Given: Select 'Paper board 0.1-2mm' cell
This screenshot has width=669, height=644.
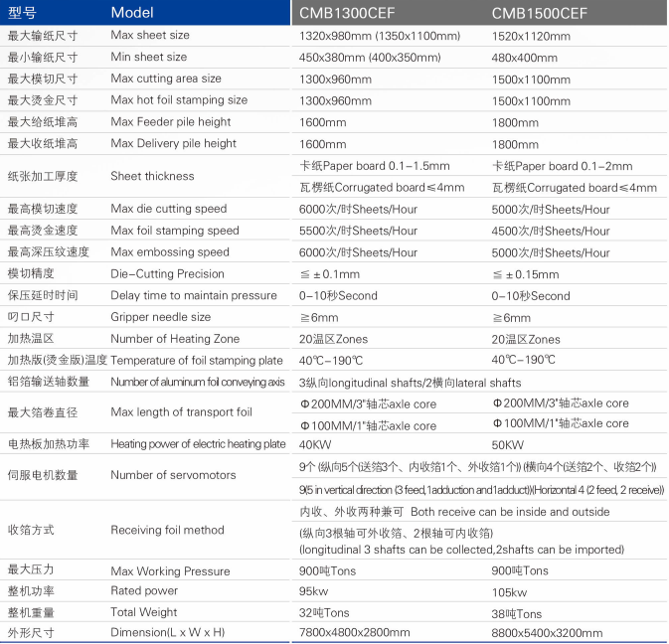Looking at the screenshot, I should point(562,166).
